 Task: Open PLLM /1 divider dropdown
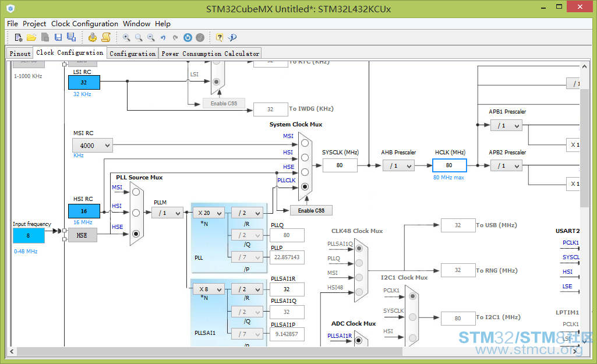click(x=168, y=213)
